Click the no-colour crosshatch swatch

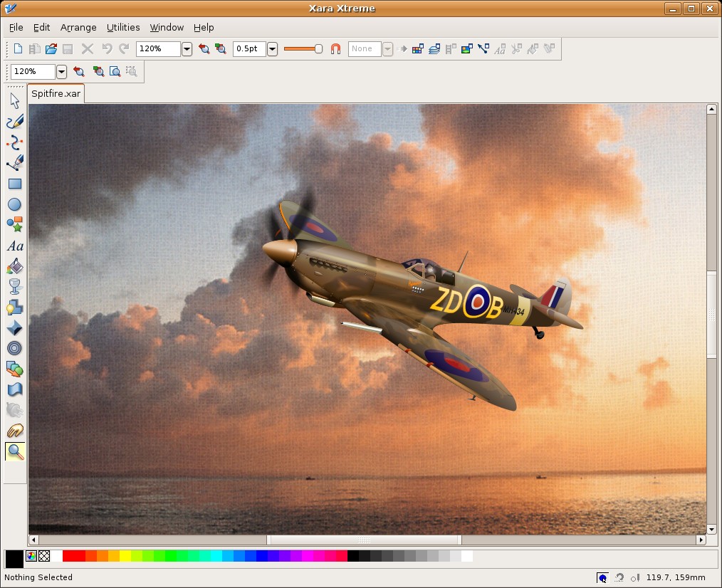pyautogui.click(x=44, y=556)
